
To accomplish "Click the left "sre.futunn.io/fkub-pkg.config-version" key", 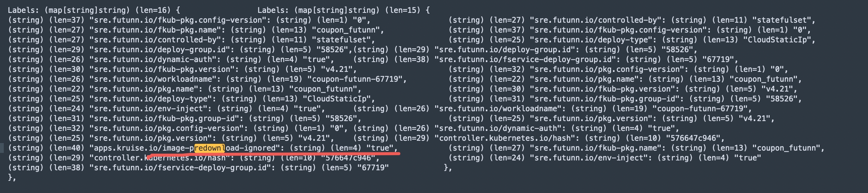I will coord(180,20).
